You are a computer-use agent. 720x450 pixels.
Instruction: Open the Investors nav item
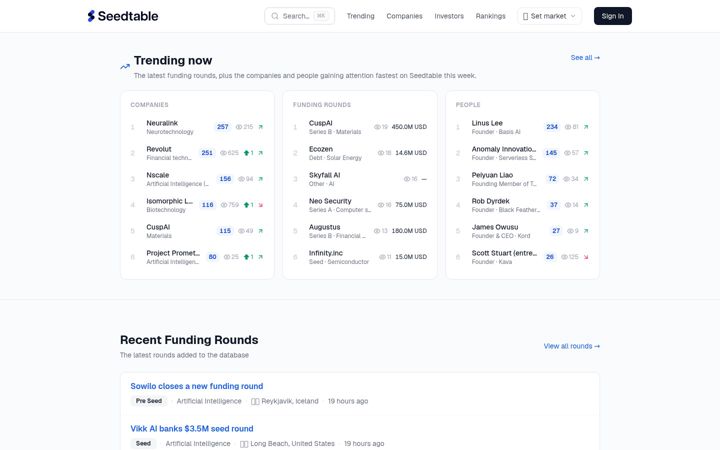coord(449,16)
